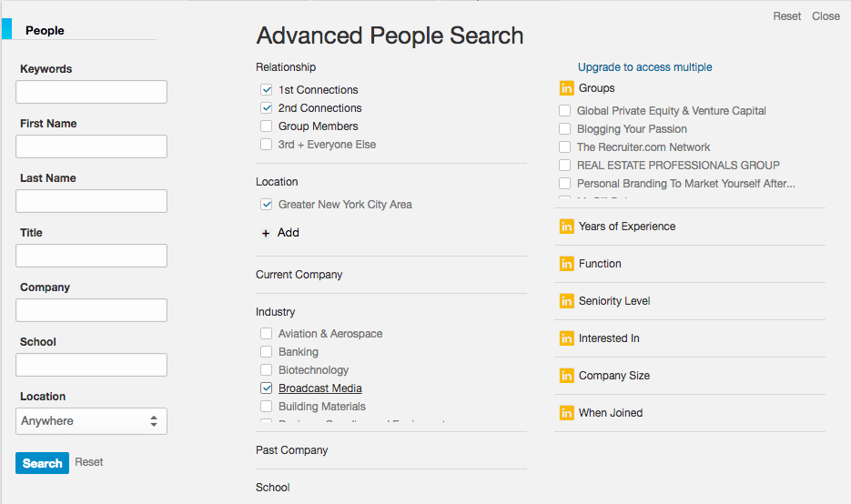
Task: Check the Blogging Your Passion group
Action: click(564, 128)
